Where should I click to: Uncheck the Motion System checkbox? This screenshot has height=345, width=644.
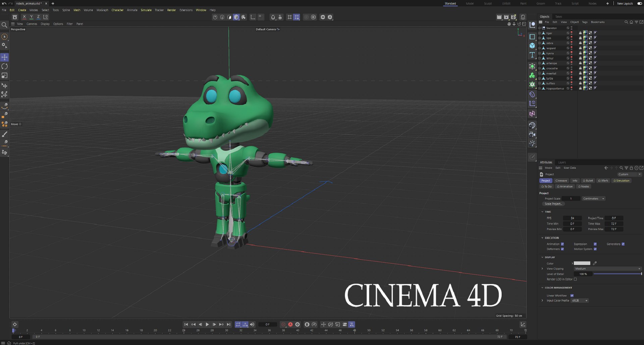tap(595, 249)
